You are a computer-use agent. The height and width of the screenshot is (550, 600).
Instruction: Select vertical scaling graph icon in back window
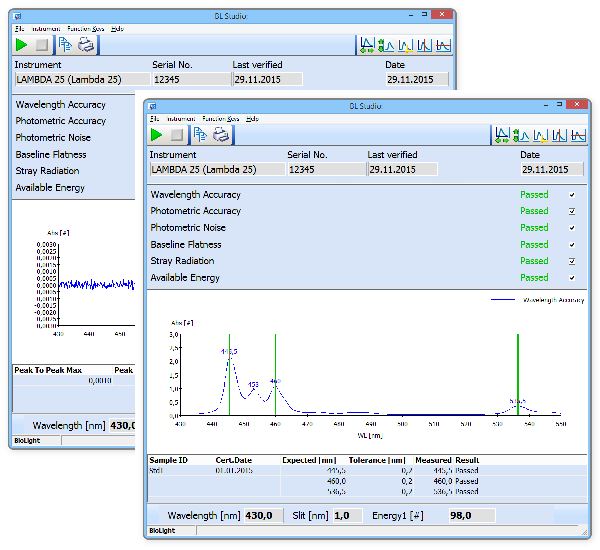click(x=386, y=45)
